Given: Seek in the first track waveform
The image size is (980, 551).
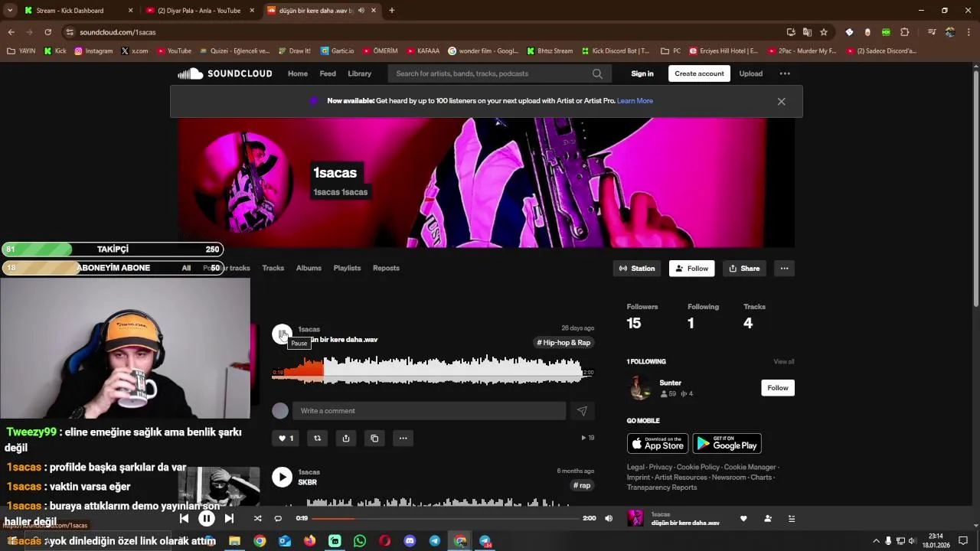Looking at the screenshot, I should click(x=428, y=370).
